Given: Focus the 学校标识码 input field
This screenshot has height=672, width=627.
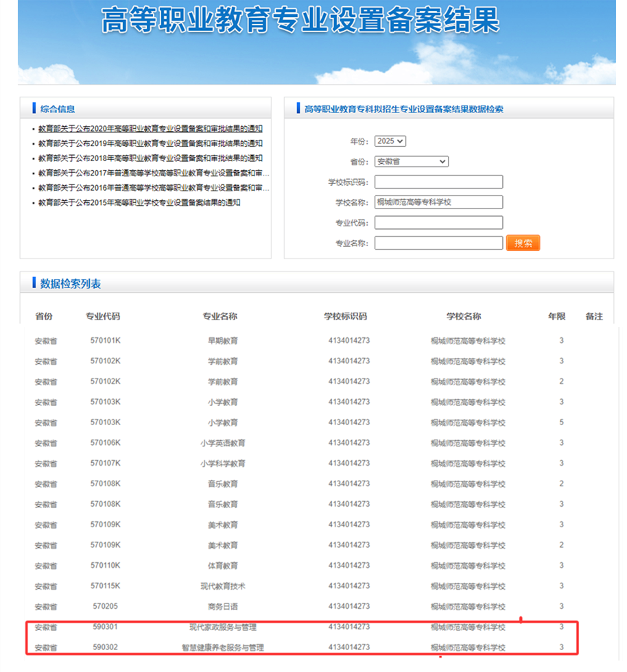Looking at the screenshot, I should [438, 182].
